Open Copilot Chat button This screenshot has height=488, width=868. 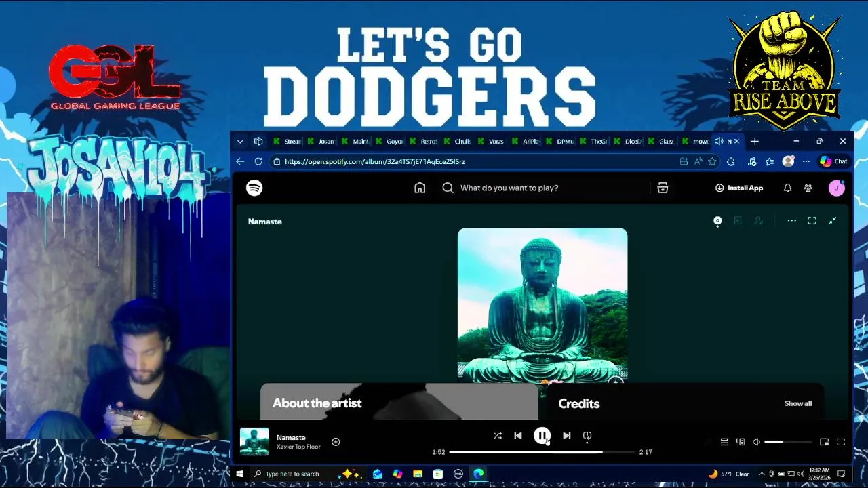pos(833,161)
